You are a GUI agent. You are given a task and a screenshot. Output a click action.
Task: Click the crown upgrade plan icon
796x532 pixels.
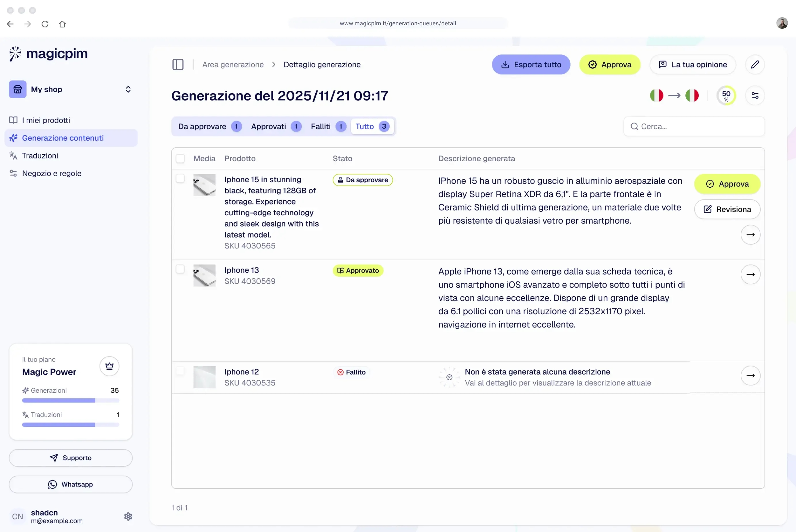[x=109, y=366]
